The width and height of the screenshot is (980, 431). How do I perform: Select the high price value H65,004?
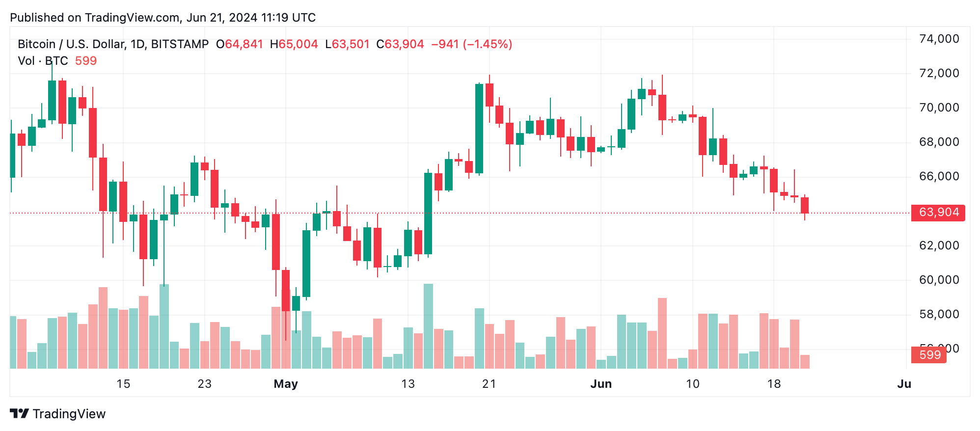294,44
